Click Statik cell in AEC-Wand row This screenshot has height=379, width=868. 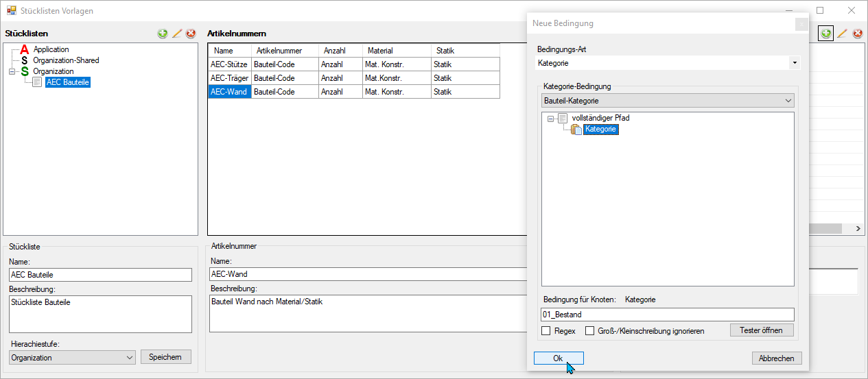click(x=465, y=92)
